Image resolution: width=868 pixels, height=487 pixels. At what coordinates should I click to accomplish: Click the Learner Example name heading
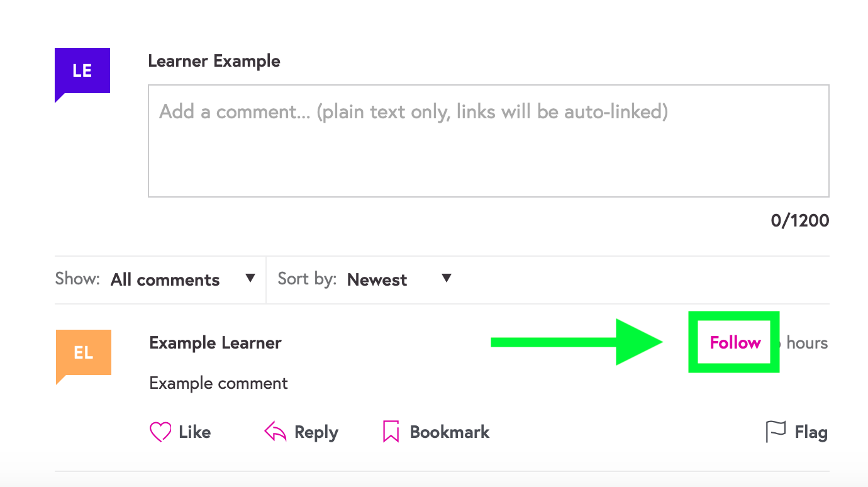tap(214, 61)
